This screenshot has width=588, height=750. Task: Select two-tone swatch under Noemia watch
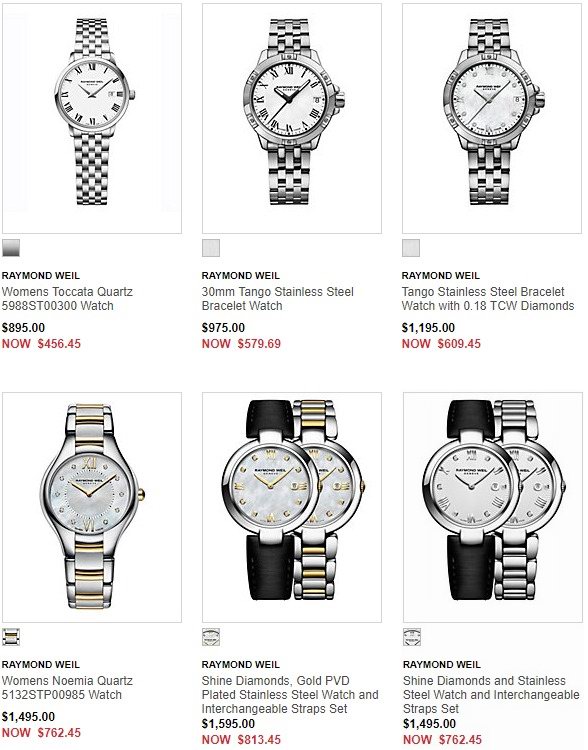[x=11, y=637]
